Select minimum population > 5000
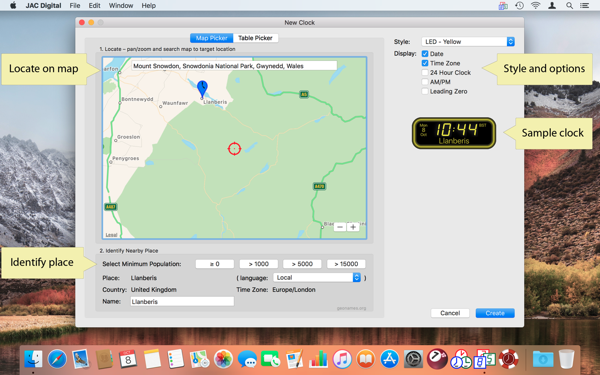600x375 pixels. click(x=302, y=264)
